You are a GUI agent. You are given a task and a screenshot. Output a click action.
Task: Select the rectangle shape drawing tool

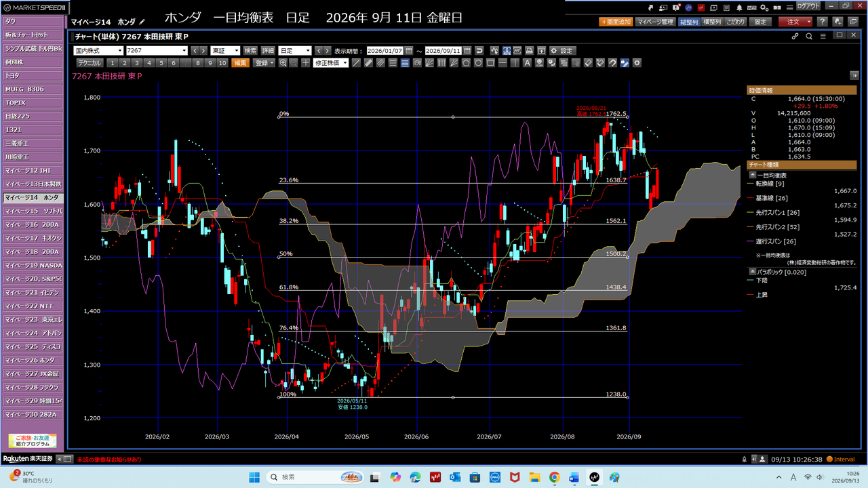[490, 63]
